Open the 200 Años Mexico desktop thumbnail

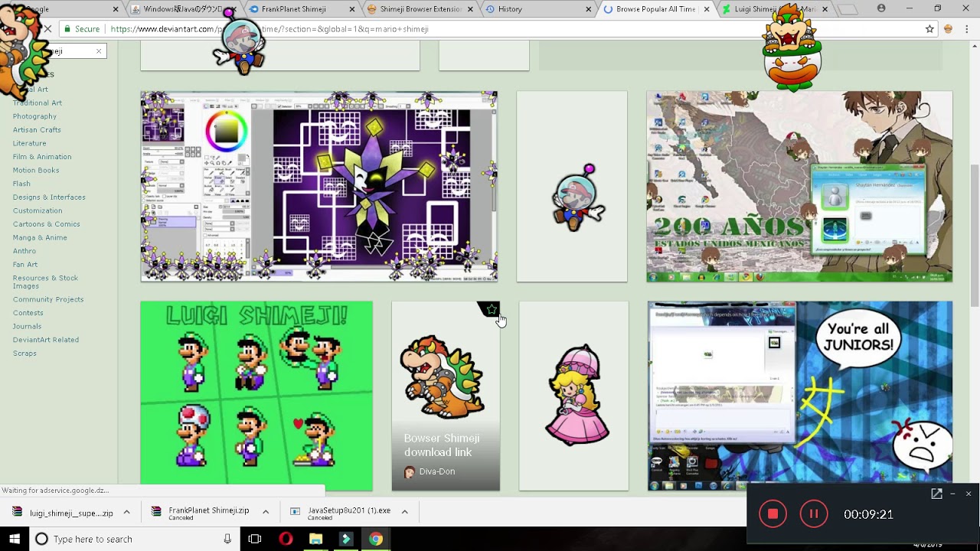(799, 187)
